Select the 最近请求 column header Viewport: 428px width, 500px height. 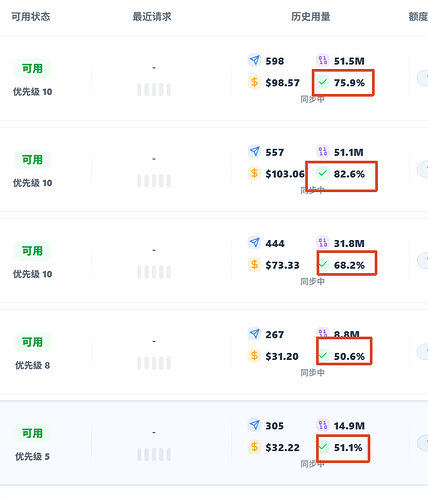tap(152, 16)
